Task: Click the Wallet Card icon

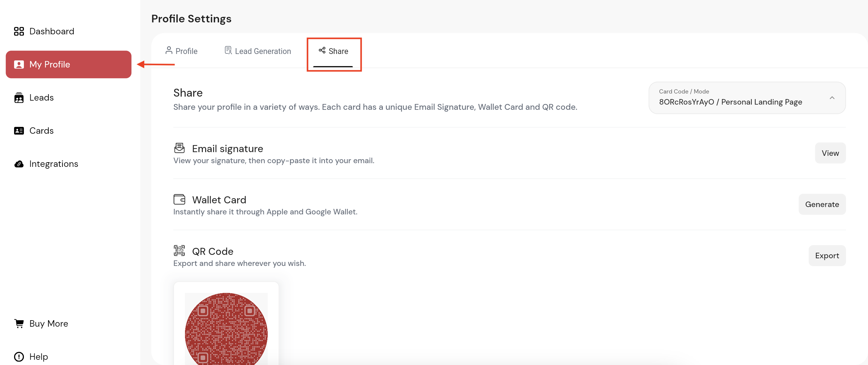Action: (179, 199)
